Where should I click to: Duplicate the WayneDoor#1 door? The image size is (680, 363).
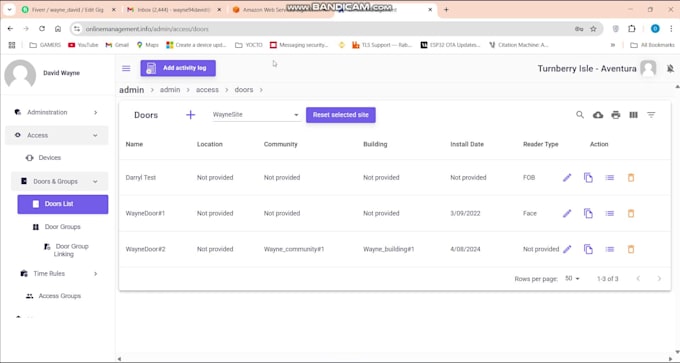[588, 213]
